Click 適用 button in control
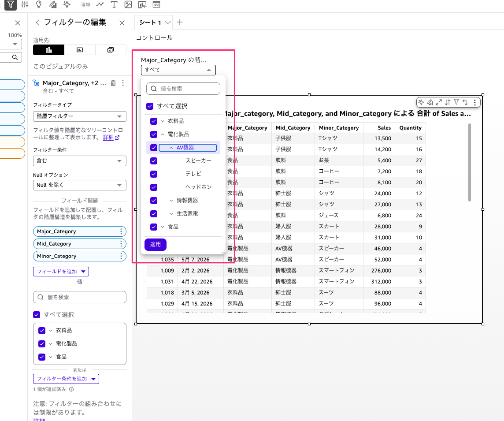Image resolution: width=504 pixels, height=421 pixels. click(x=155, y=244)
